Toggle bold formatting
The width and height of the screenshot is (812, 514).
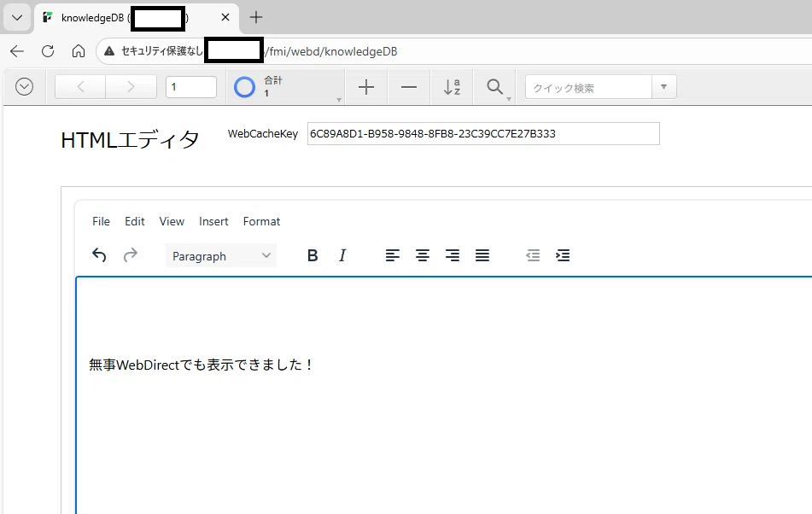[x=313, y=255]
